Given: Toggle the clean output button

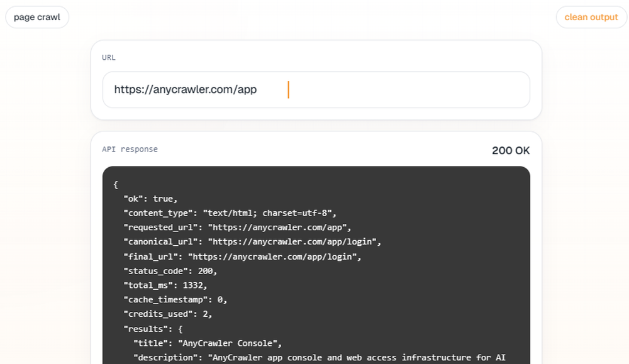Looking at the screenshot, I should [x=591, y=17].
